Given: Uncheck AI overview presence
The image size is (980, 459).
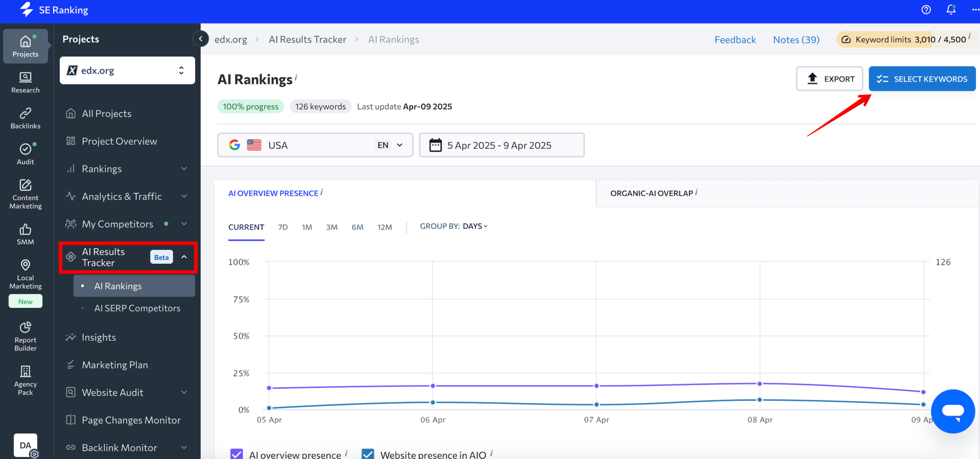Looking at the screenshot, I should [x=237, y=454].
